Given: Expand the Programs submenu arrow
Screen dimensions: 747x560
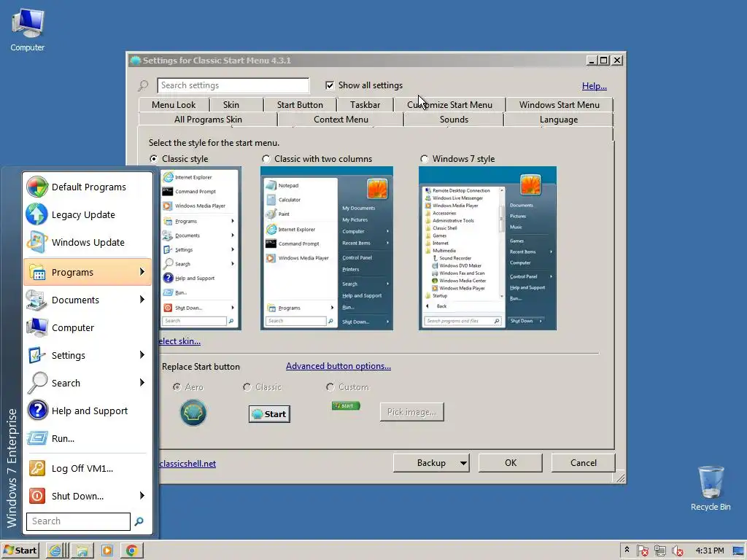Looking at the screenshot, I should pos(142,272).
